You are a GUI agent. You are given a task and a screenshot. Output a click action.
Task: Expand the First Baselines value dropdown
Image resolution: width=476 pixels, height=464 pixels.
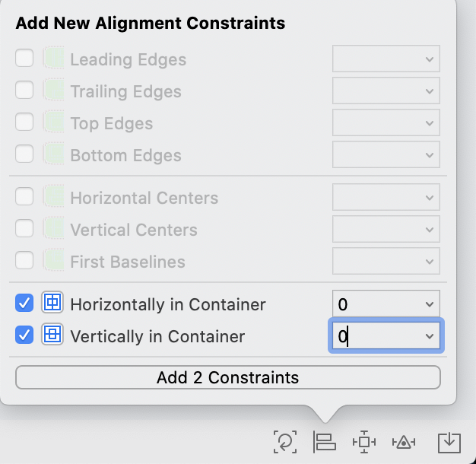pos(430,261)
